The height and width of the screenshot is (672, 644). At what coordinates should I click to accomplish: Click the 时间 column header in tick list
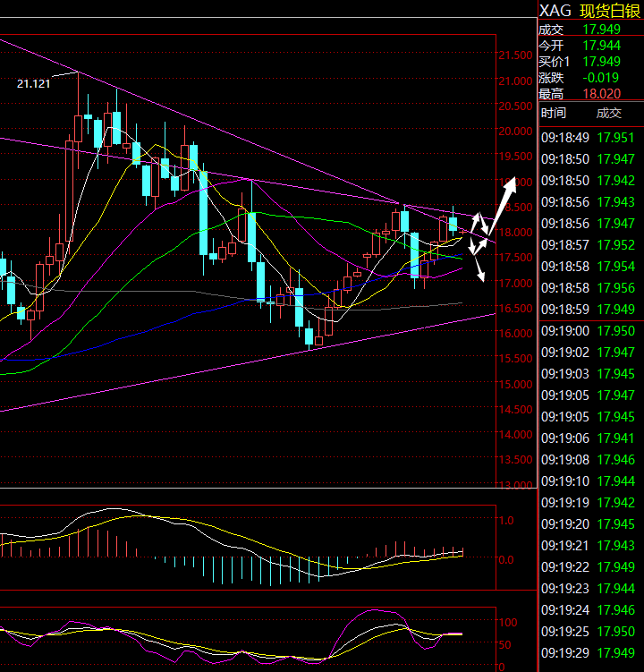(554, 113)
